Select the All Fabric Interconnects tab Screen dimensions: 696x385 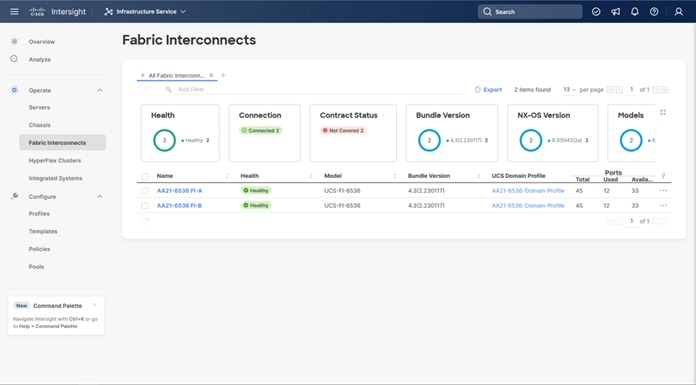(x=176, y=75)
